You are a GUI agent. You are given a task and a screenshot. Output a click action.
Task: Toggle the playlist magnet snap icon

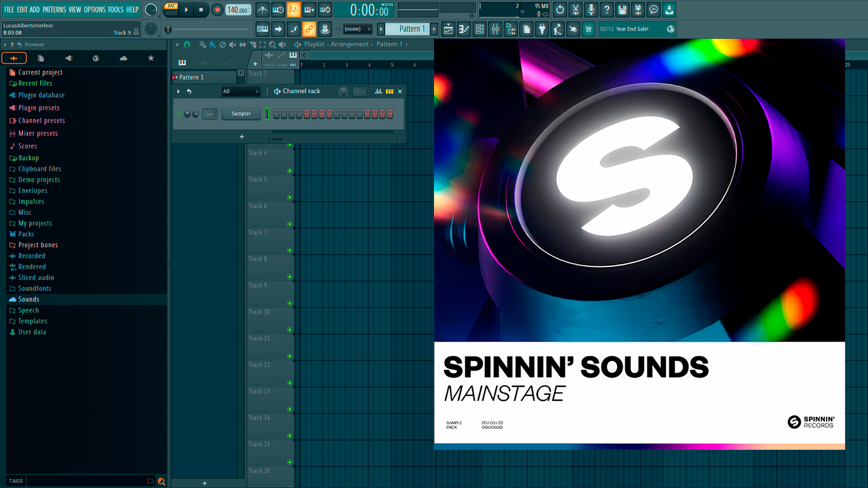pos(187,44)
